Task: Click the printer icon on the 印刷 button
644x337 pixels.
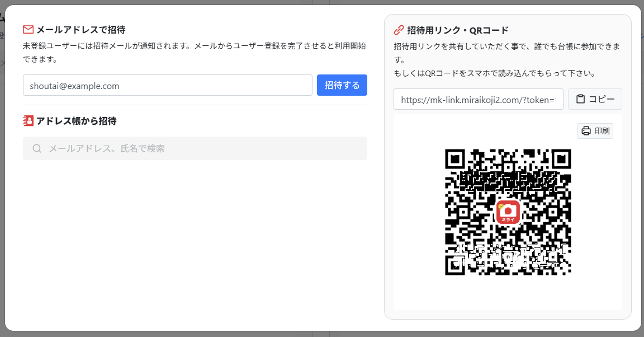Action: coord(586,131)
